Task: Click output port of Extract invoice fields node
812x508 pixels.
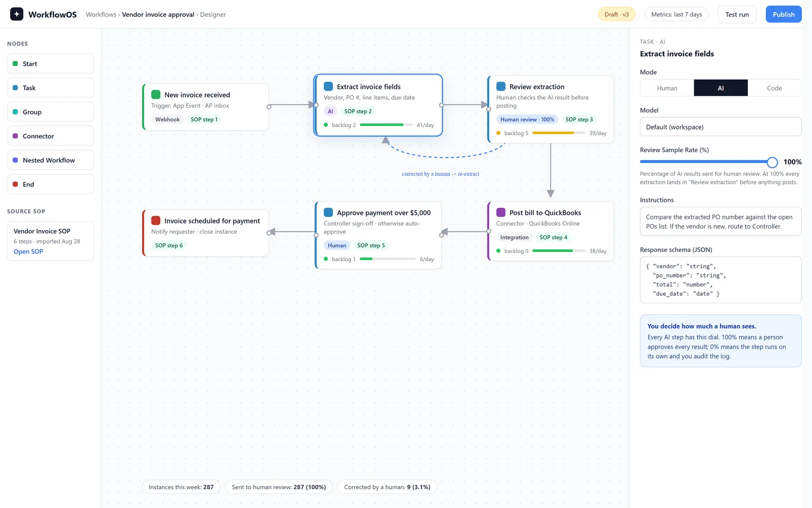Action: (x=442, y=105)
